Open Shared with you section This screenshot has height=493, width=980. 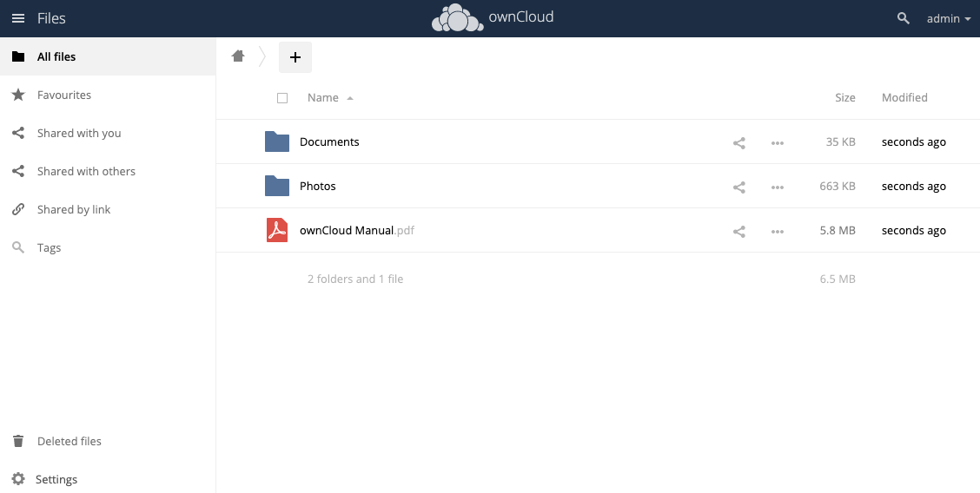[108, 133]
